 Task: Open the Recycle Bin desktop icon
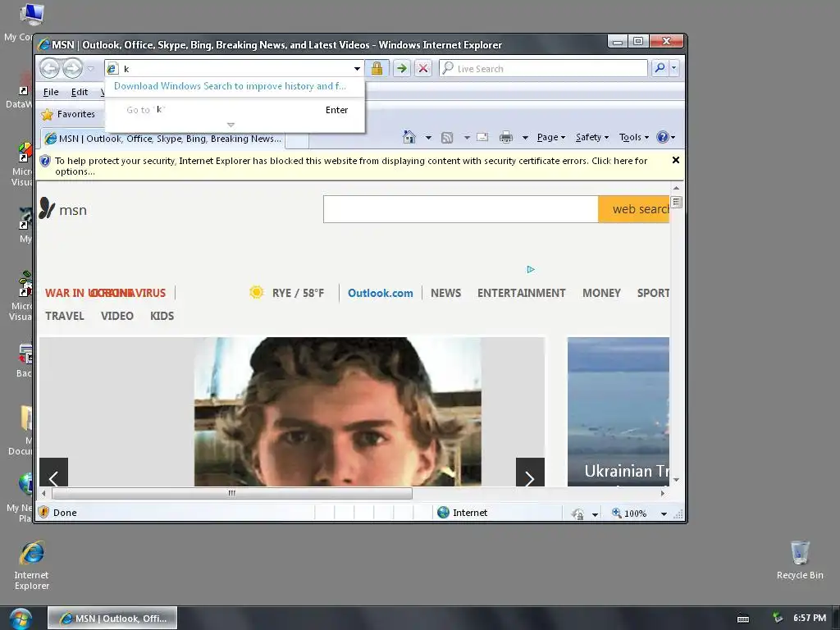(x=800, y=559)
